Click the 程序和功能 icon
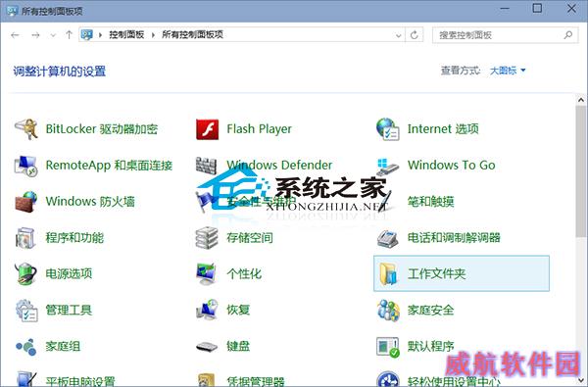 tap(25, 238)
